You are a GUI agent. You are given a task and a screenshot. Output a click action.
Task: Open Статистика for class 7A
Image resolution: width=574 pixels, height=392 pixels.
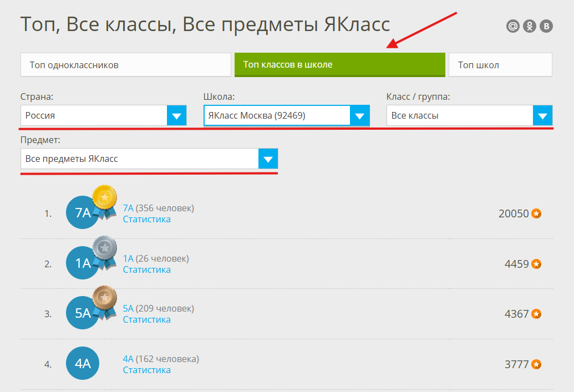click(x=147, y=219)
